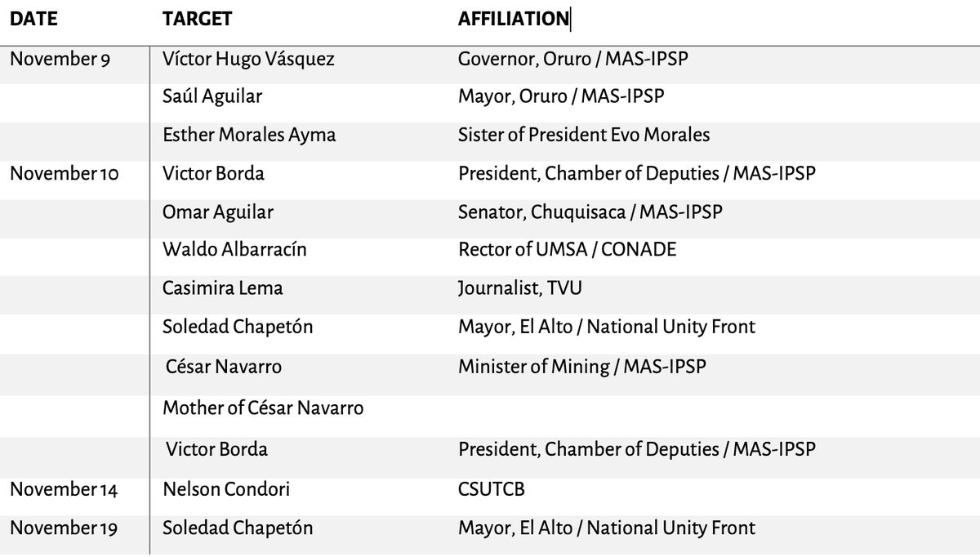Select the November 10 date cell
The image size is (980, 557).
64,173
